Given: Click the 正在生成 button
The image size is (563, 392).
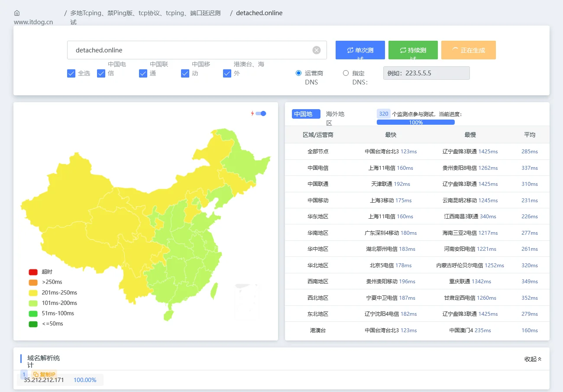Looking at the screenshot, I should click(469, 50).
